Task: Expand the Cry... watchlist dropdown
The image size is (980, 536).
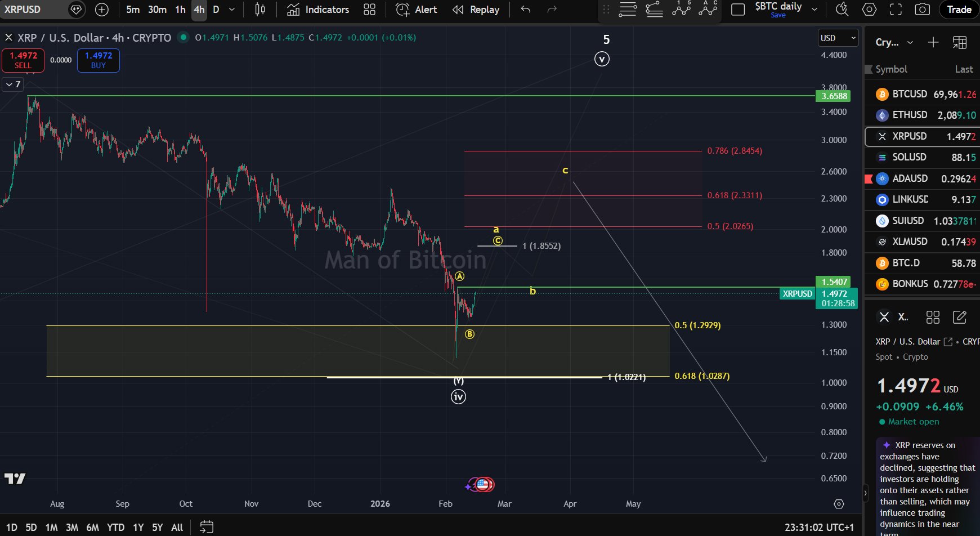Action: coord(894,42)
